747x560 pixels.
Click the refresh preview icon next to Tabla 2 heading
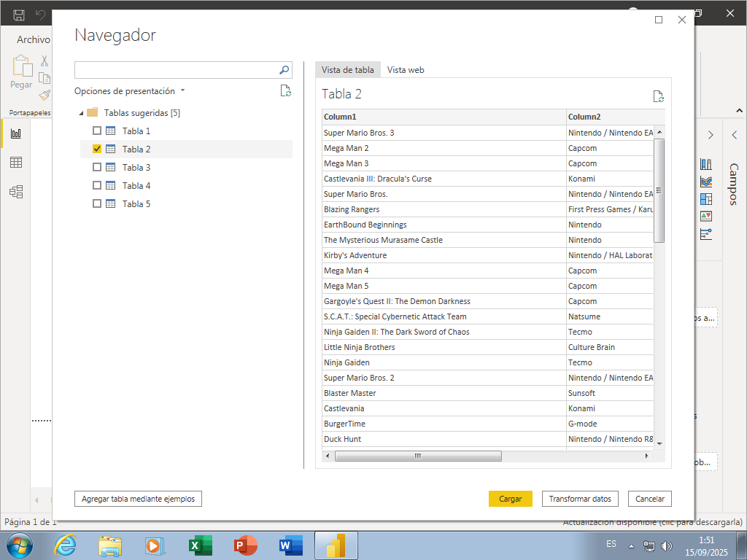659,96
